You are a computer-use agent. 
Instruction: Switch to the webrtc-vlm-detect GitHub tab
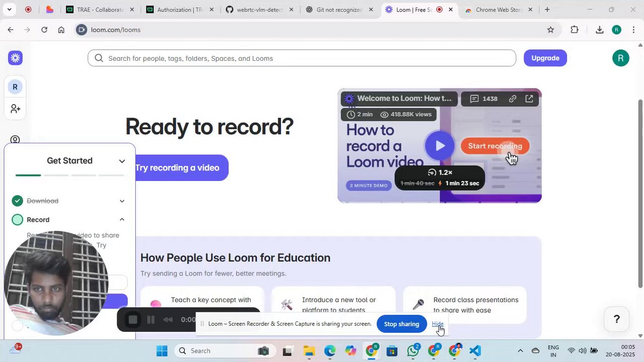[x=260, y=10]
